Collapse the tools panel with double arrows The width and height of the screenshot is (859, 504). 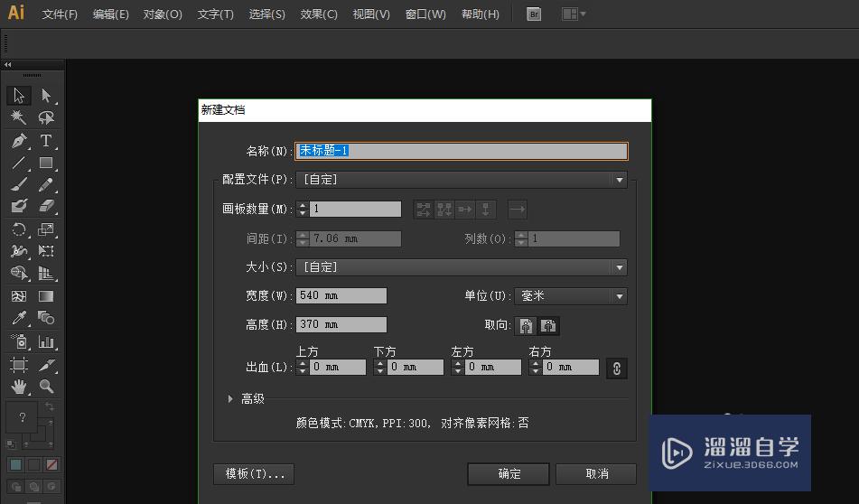(7, 65)
